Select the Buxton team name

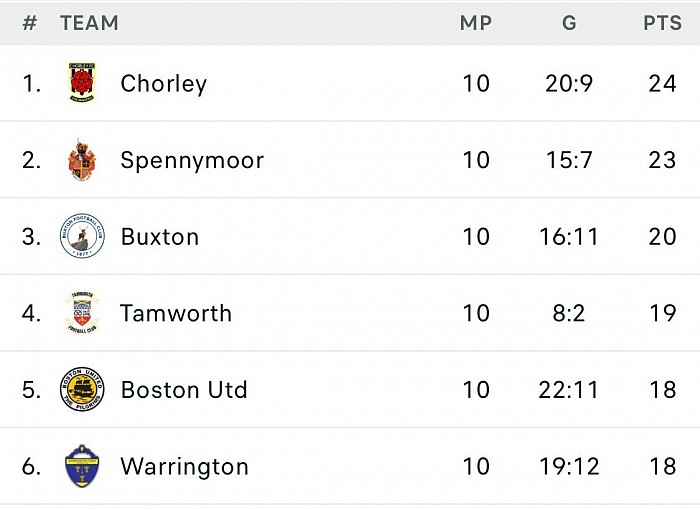pos(160,237)
